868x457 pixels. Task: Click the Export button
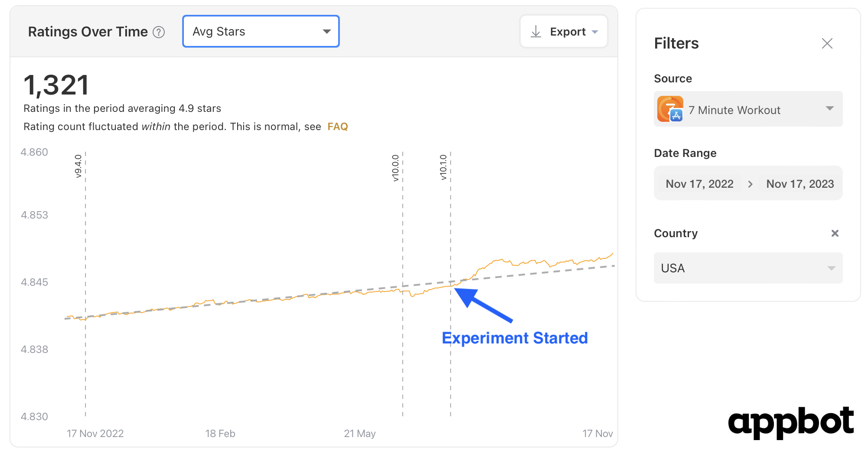tap(564, 32)
